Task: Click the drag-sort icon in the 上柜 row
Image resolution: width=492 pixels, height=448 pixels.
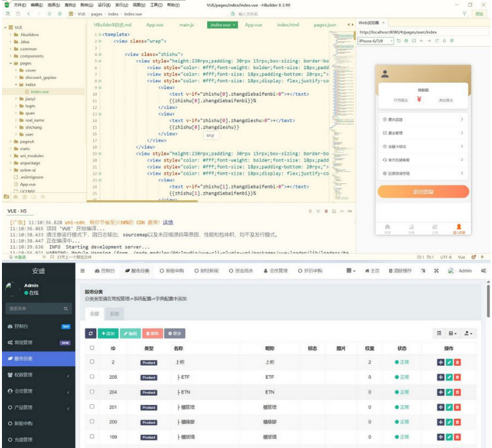Action: pyautogui.click(x=441, y=362)
